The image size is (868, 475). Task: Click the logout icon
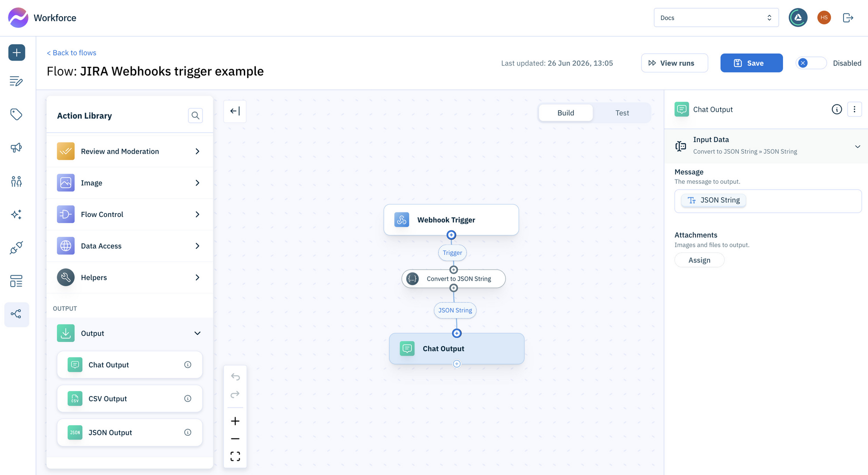848,18
